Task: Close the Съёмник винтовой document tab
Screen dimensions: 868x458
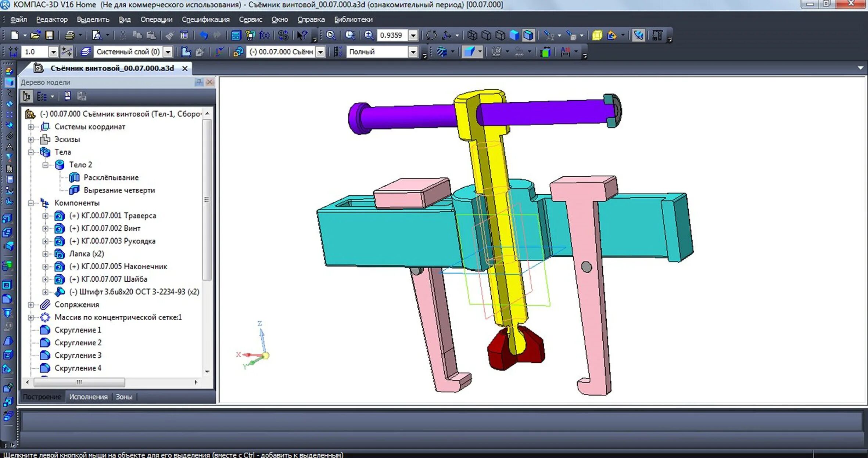Action: pyautogui.click(x=185, y=69)
